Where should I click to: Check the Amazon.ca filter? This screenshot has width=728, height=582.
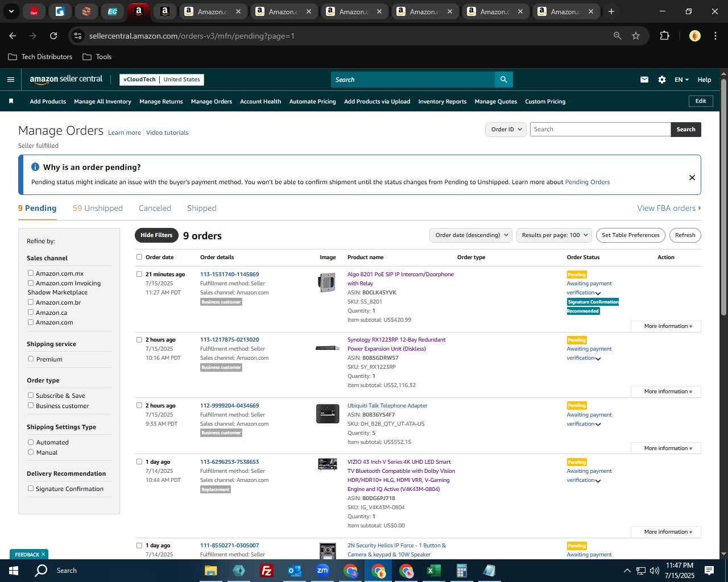pyautogui.click(x=31, y=312)
